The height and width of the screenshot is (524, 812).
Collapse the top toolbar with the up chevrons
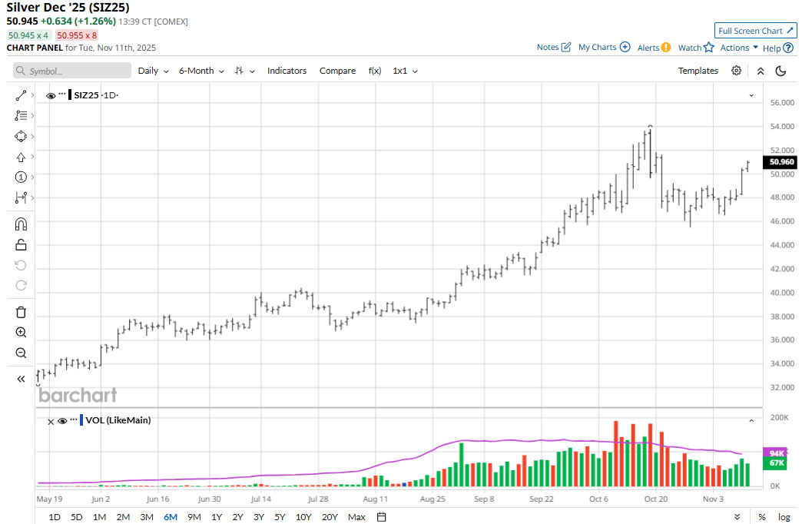761,71
